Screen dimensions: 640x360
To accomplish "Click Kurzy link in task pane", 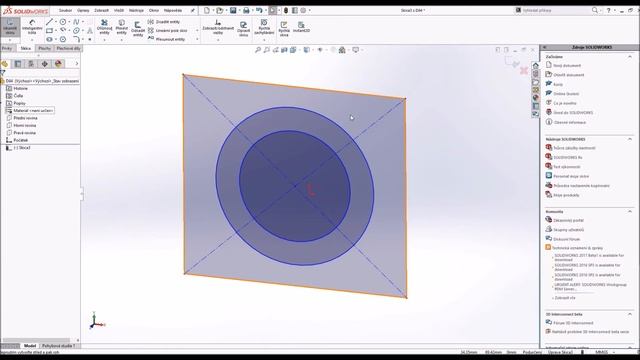I will (558, 84).
